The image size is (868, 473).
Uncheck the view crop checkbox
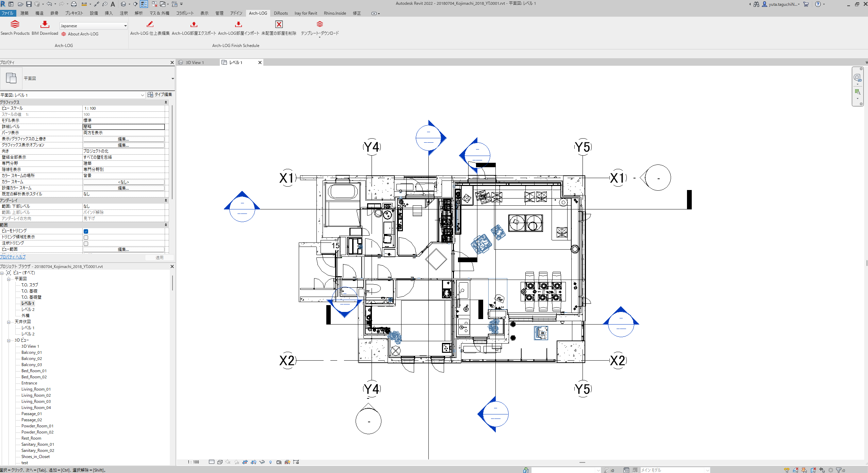[x=86, y=231]
